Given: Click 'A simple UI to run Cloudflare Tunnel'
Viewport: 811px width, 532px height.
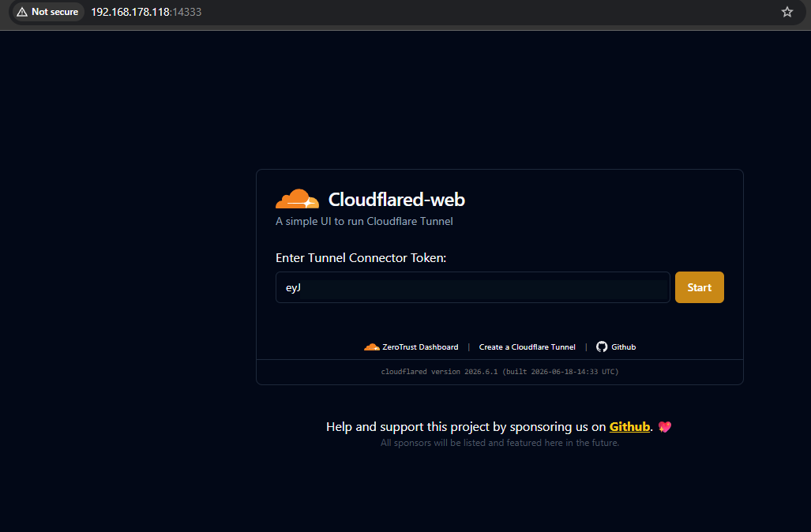Looking at the screenshot, I should [x=364, y=221].
